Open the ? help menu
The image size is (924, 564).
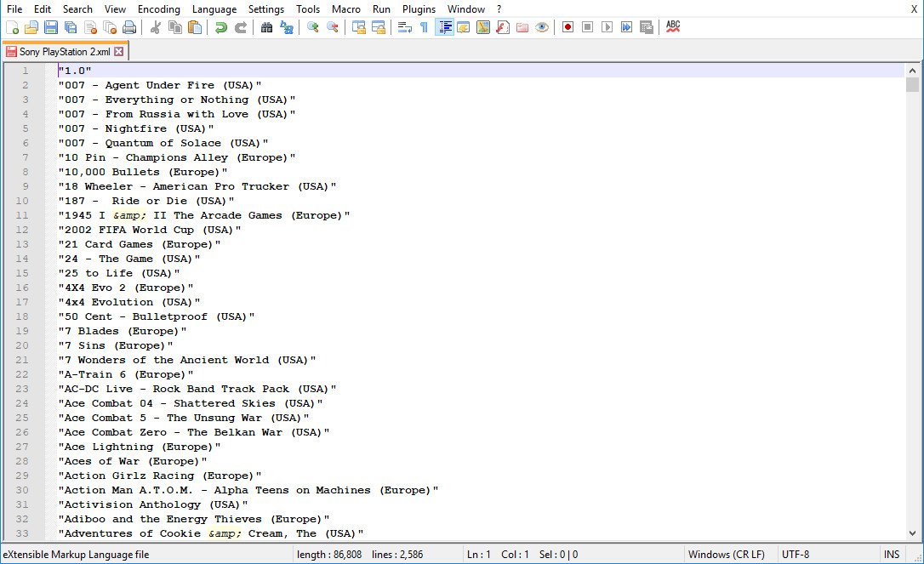[499, 9]
